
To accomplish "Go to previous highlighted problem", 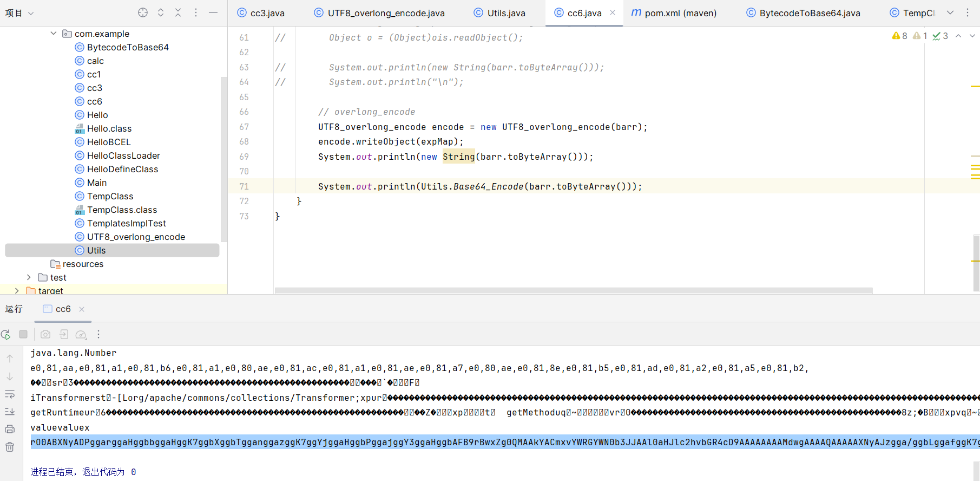I will point(958,36).
